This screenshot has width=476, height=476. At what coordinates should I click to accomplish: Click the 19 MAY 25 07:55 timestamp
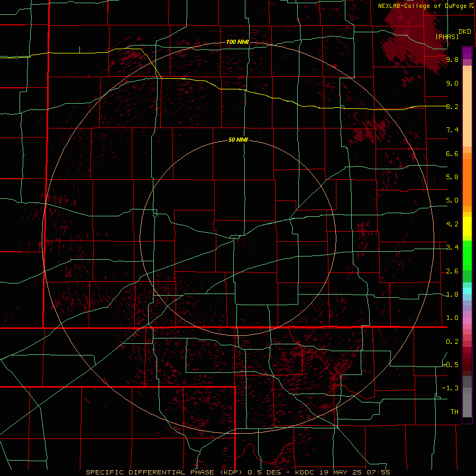tap(354, 472)
